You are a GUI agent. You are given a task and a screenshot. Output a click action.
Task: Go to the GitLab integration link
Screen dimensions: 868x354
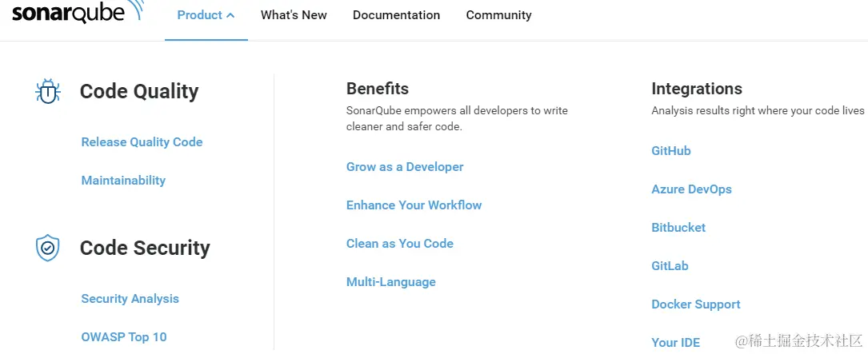(670, 266)
